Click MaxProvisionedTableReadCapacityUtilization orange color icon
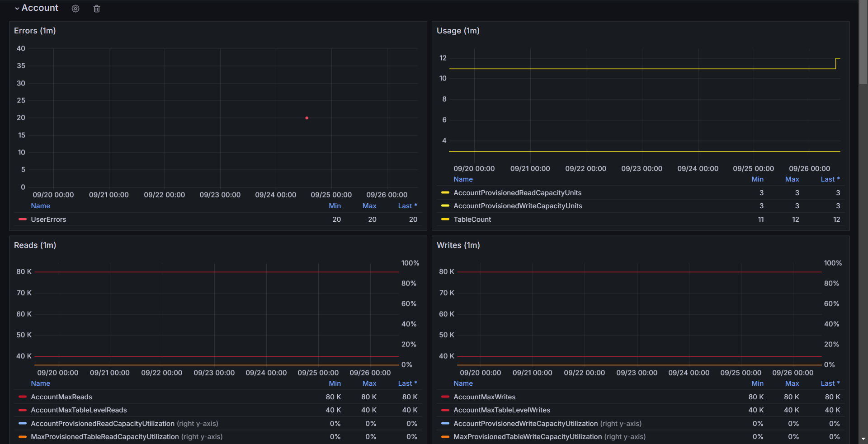Image resolution: width=868 pixels, height=444 pixels. (x=23, y=437)
